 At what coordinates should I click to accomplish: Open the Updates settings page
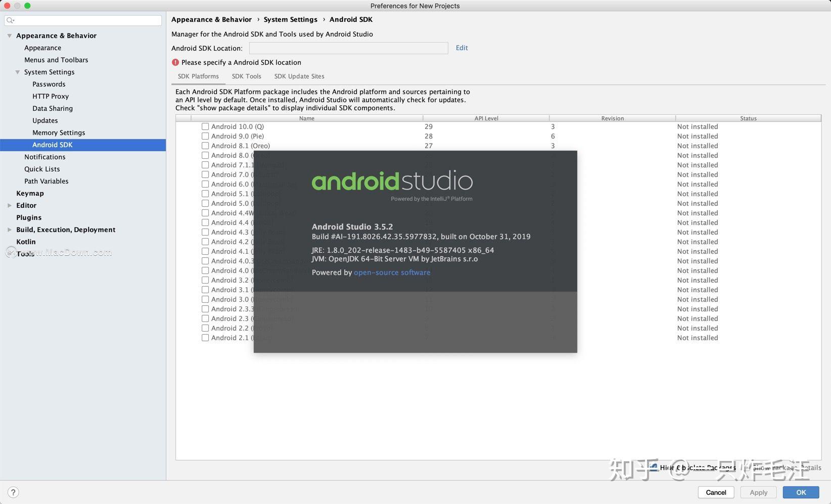point(45,120)
